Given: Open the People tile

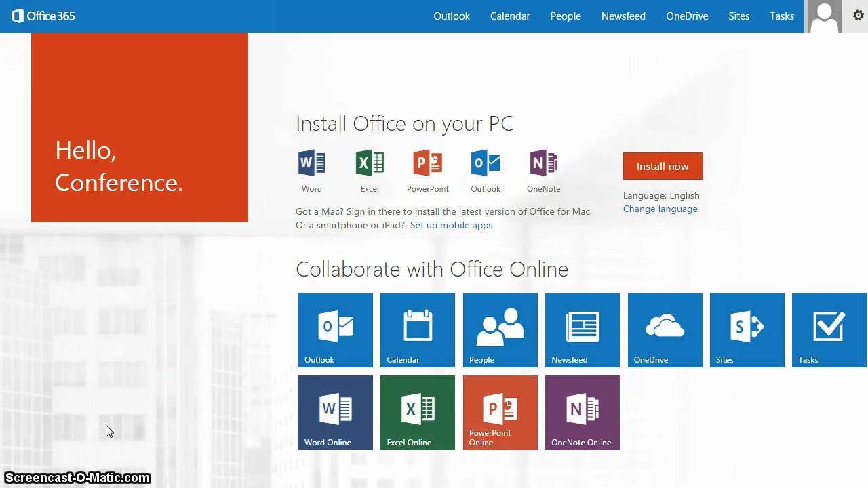Looking at the screenshot, I should [500, 330].
